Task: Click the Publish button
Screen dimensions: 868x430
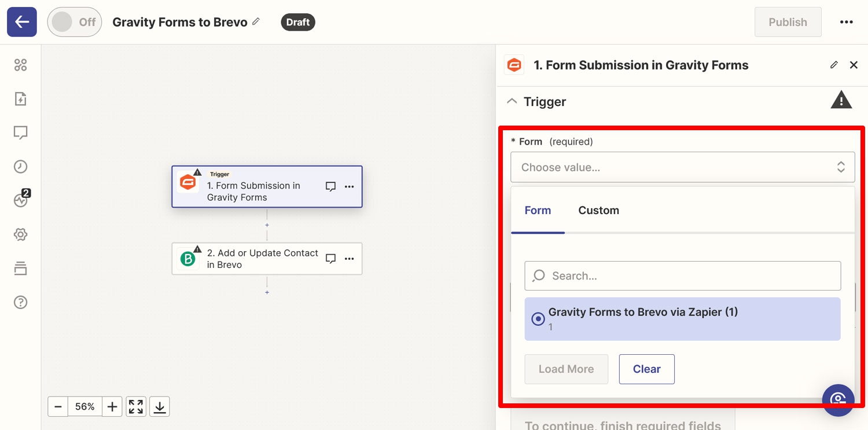Action: 788,22
